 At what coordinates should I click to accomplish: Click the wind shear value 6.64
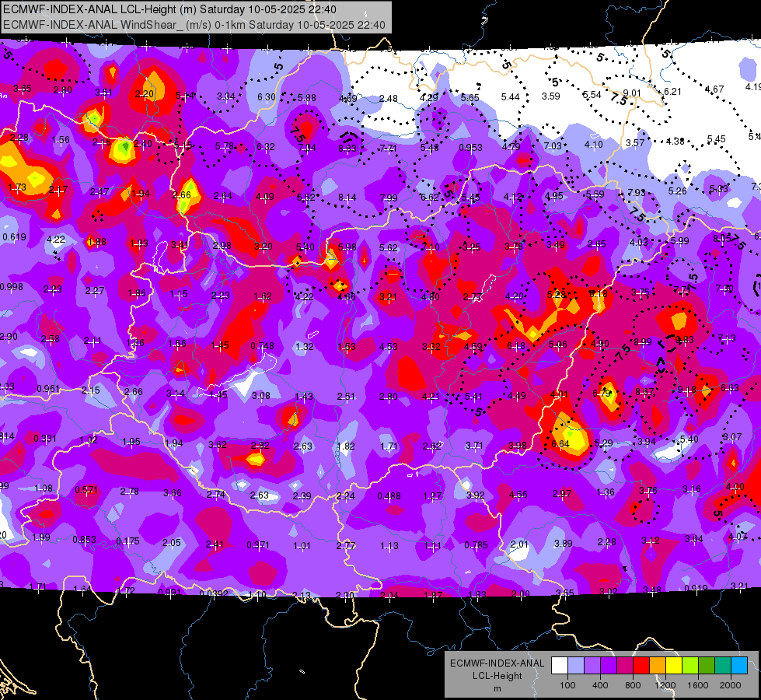(560, 444)
